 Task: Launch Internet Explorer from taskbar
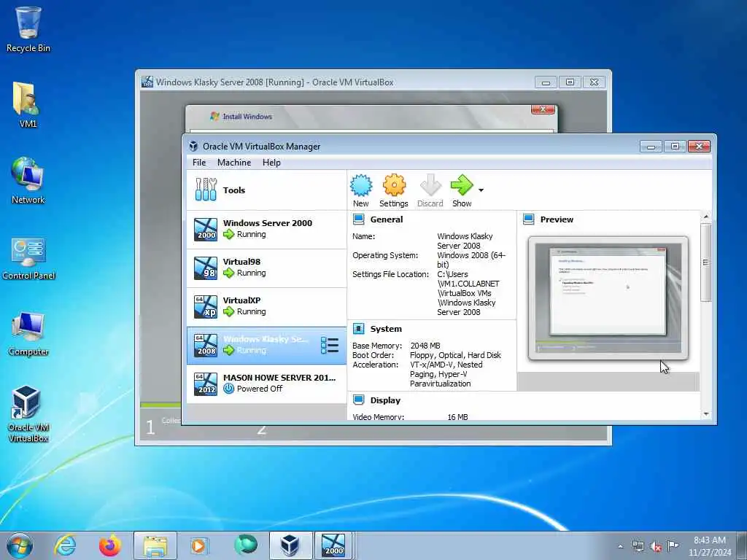(x=65, y=545)
